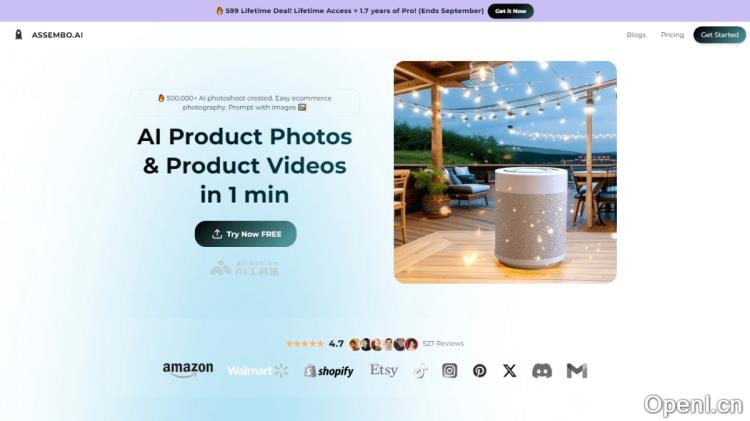This screenshot has width=750, height=421.
Task: Click the Gmail icon
Action: pos(577,370)
